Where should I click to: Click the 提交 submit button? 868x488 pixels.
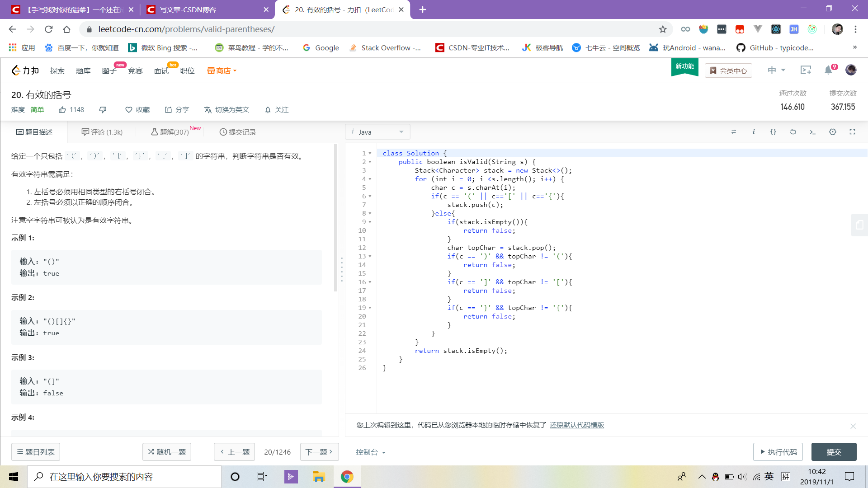click(834, 452)
